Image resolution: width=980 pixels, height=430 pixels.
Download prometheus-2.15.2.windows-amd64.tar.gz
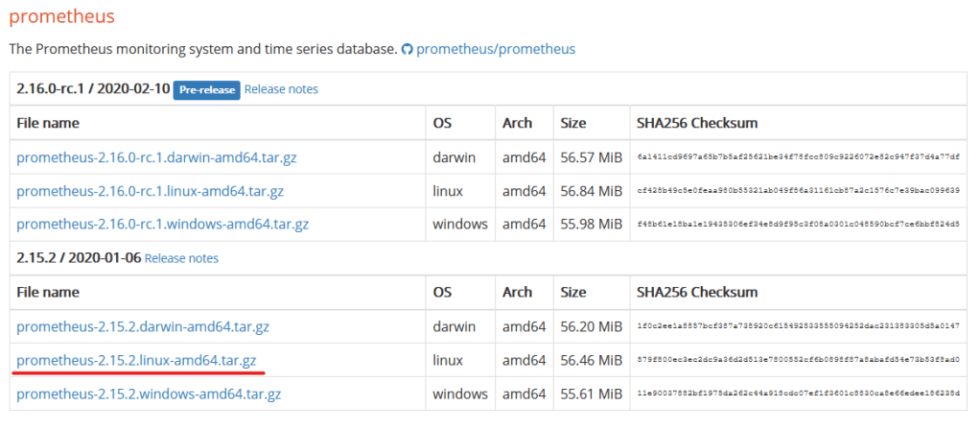click(149, 394)
